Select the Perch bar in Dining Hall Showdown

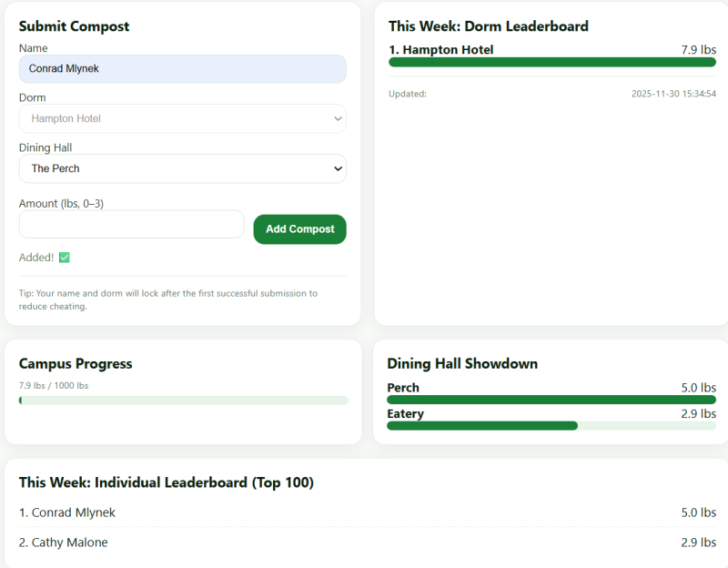551,400
